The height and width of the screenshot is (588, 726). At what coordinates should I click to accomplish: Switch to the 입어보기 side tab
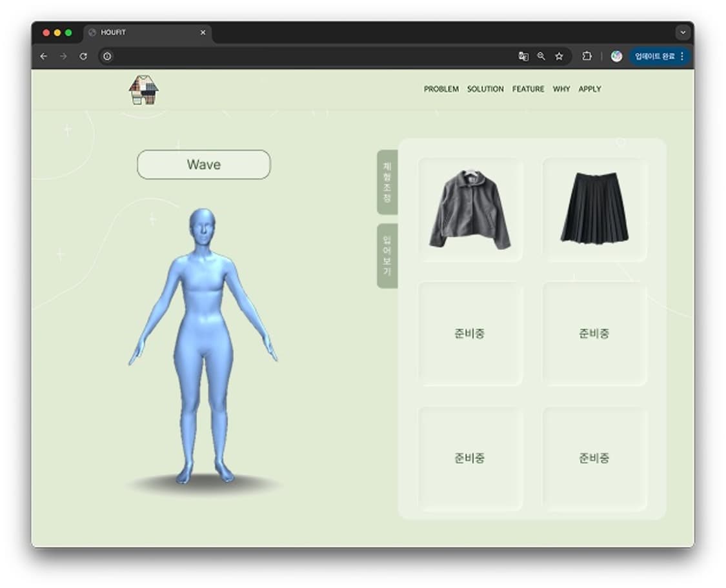387,256
